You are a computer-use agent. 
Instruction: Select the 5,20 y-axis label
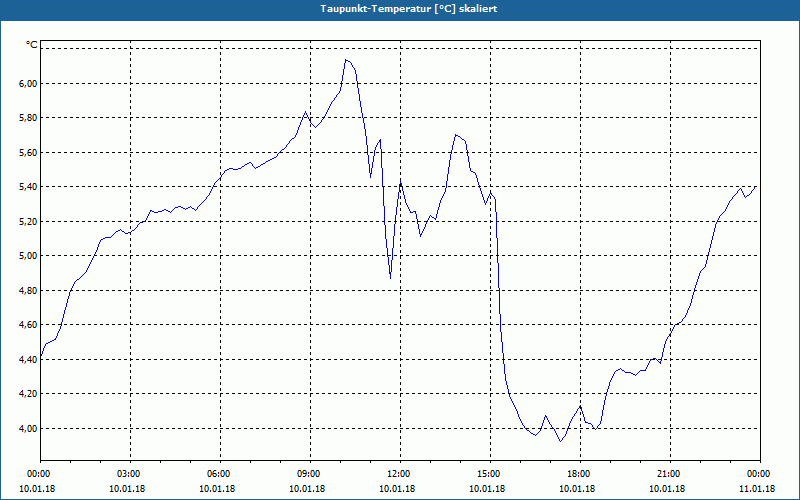[28, 221]
